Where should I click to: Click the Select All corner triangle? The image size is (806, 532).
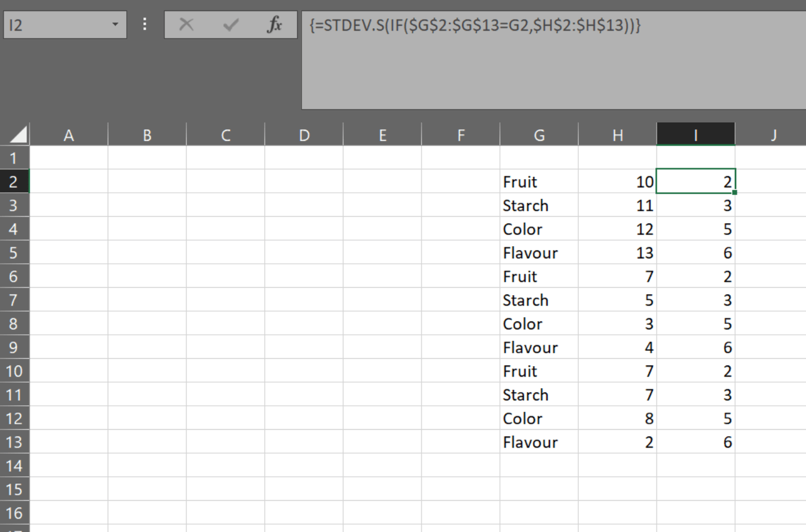tap(19, 135)
